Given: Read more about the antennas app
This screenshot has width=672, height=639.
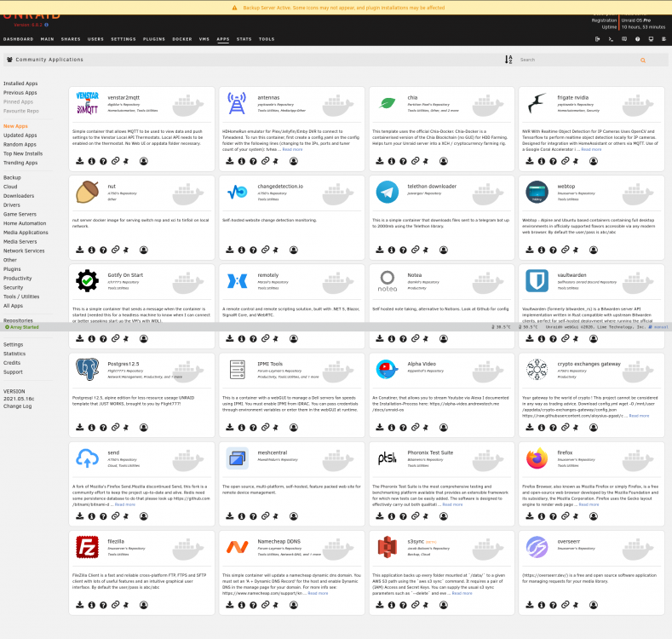Looking at the screenshot, I should coord(292,149).
